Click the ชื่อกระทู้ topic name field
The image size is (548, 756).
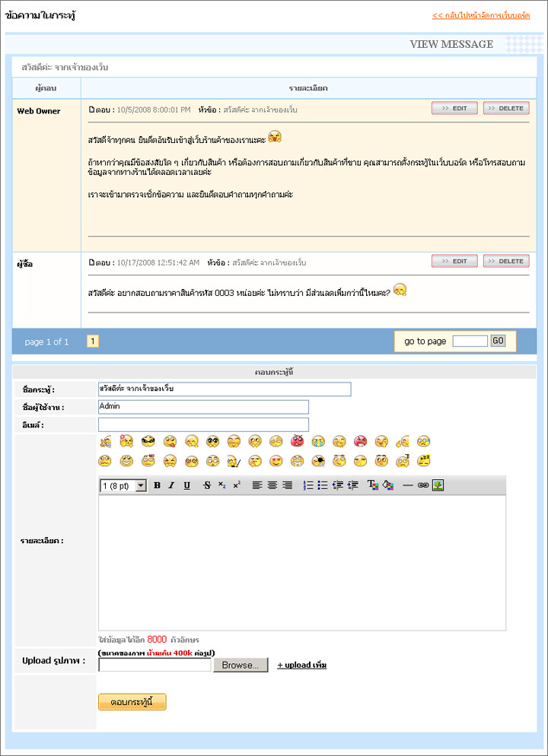(x=225, y=389)
